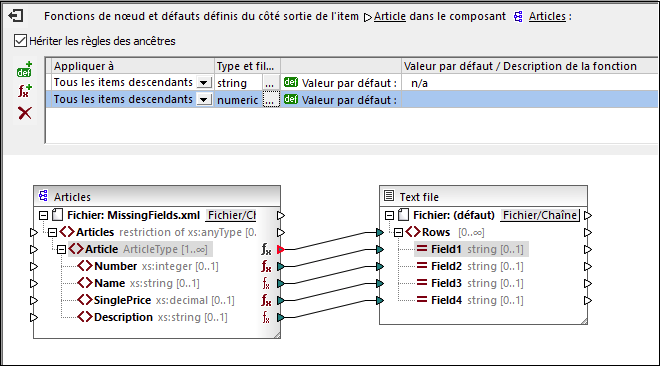
Task: Open the Appliquer à dropdown in string row
Action: pos(204,82)
